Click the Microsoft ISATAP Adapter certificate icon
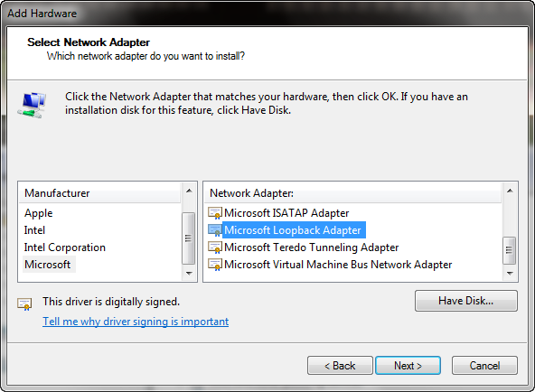Image resolution: width=535 pixels, height=392 pixels. pos(215,213)
